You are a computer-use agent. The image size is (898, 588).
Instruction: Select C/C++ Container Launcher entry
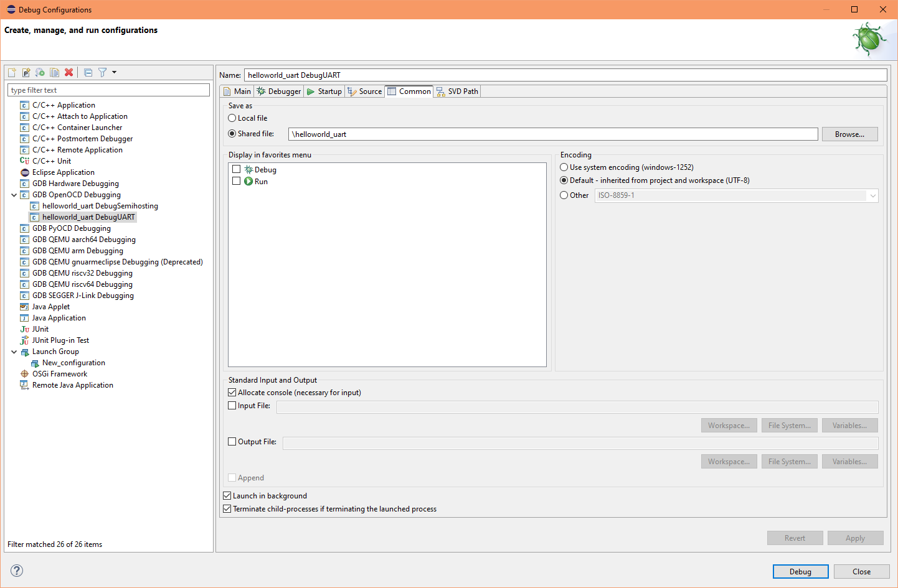77,128
